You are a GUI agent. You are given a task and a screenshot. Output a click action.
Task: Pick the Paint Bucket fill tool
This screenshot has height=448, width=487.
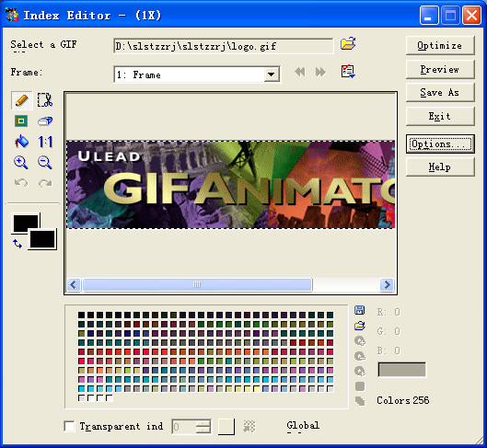[x=21, y=142]
